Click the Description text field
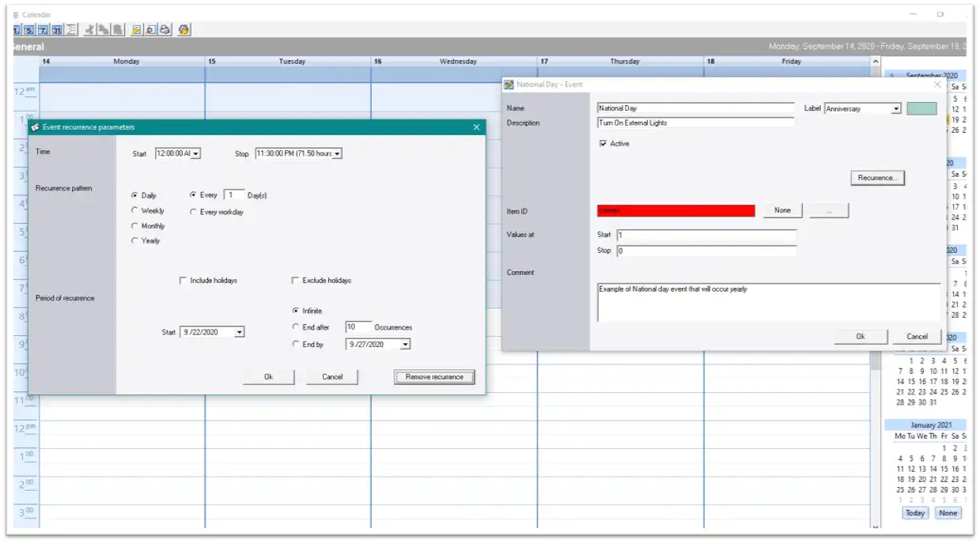Screen dimensions: 980x543 pyautogui.click(x=695, y=123)
